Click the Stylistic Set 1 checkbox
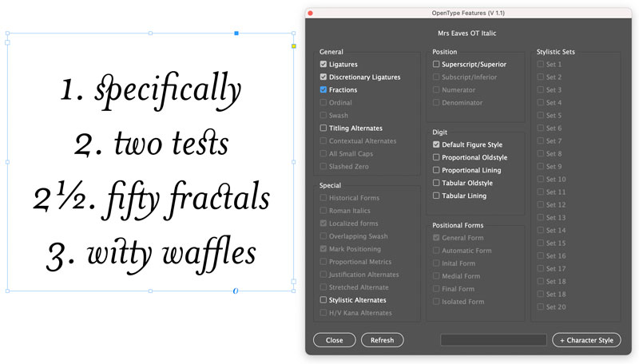The width and height of the screenshot is (639, 364). pos(541,64)
